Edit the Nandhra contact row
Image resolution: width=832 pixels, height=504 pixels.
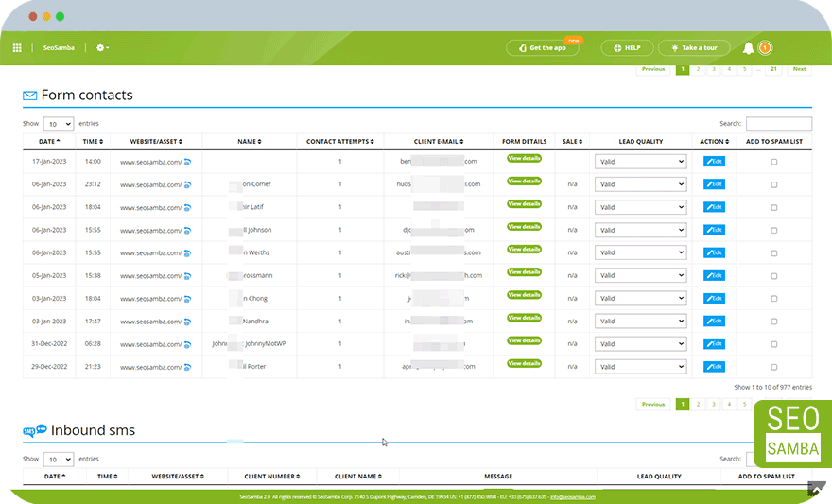[714, 321]
